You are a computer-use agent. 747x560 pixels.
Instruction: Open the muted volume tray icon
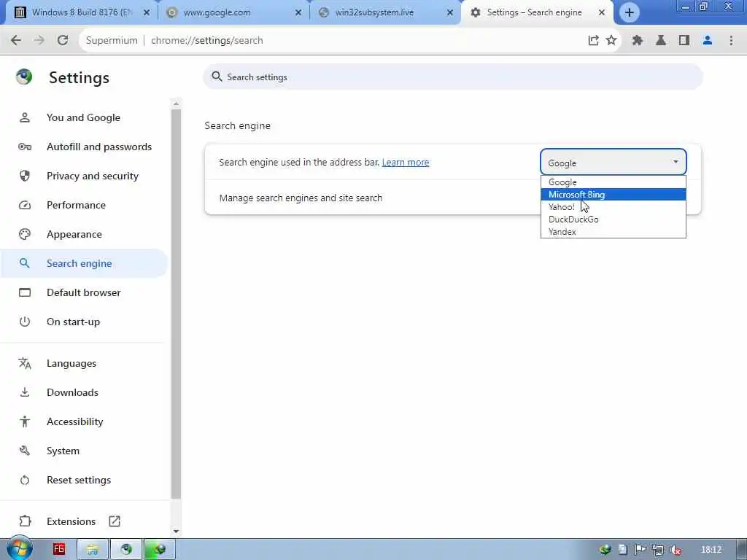pos(675,550)
